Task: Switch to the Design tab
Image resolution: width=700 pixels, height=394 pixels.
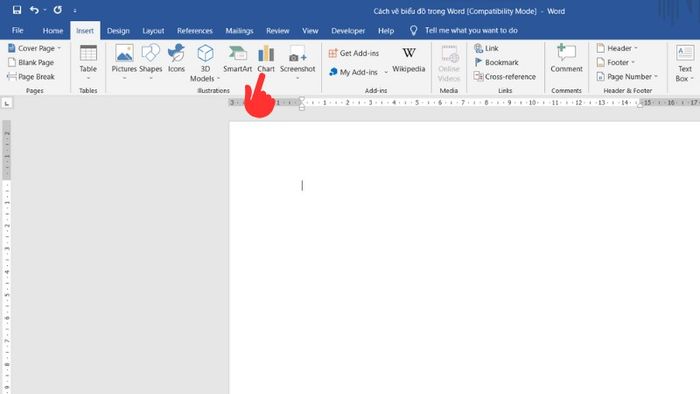Action: [x=118, y=30]
